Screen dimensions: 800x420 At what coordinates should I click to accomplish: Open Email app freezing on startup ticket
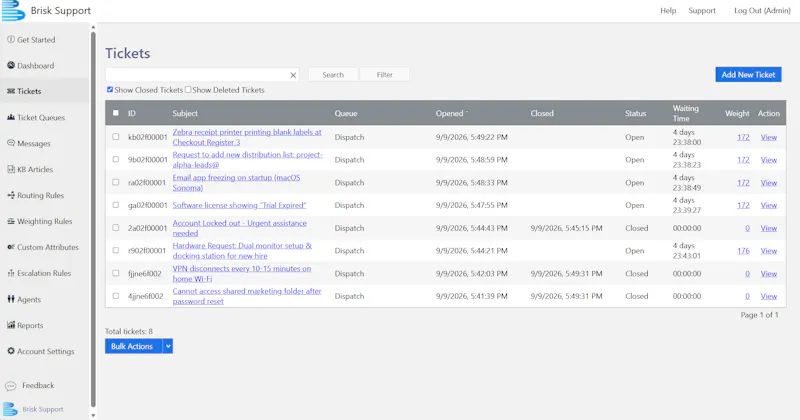[x=236, y=183]
